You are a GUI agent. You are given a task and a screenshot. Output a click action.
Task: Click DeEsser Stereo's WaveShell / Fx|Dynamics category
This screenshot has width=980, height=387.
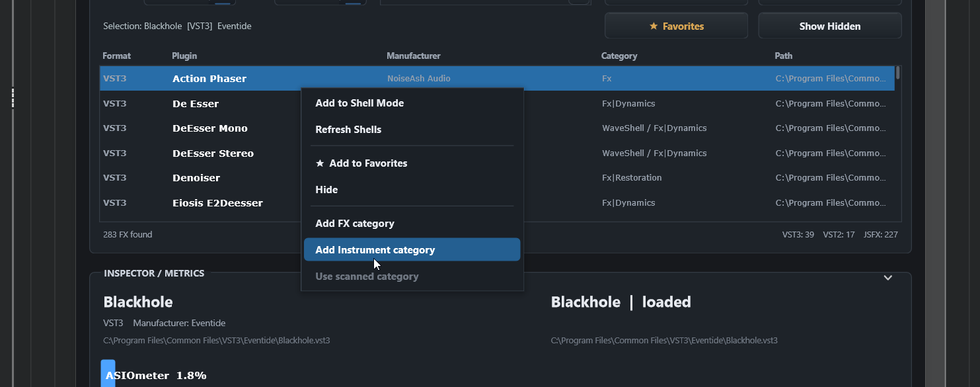pyautogui.click(x=654, y=153)
